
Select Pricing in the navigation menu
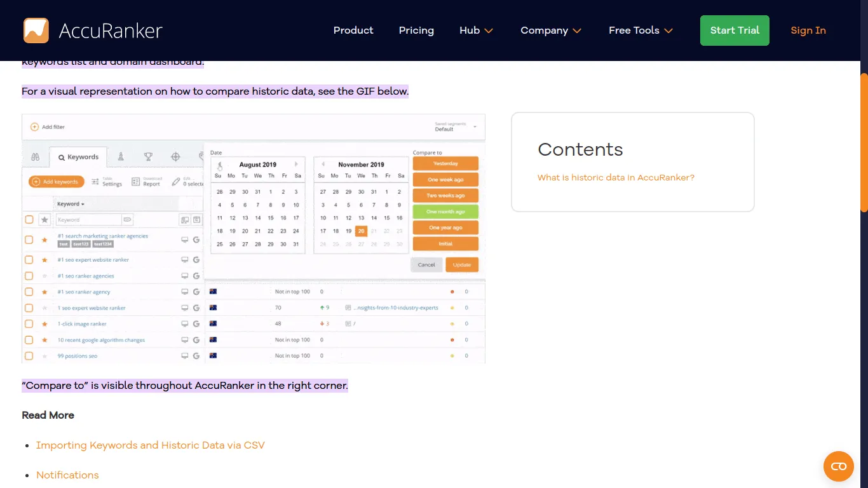pyautogui.click(x=416, y=30)
